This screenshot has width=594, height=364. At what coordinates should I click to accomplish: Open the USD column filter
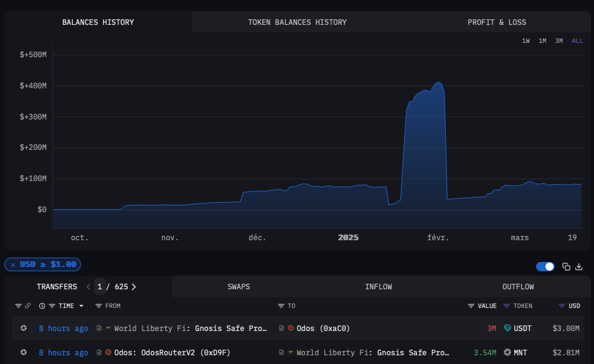[x=562, y=306]
